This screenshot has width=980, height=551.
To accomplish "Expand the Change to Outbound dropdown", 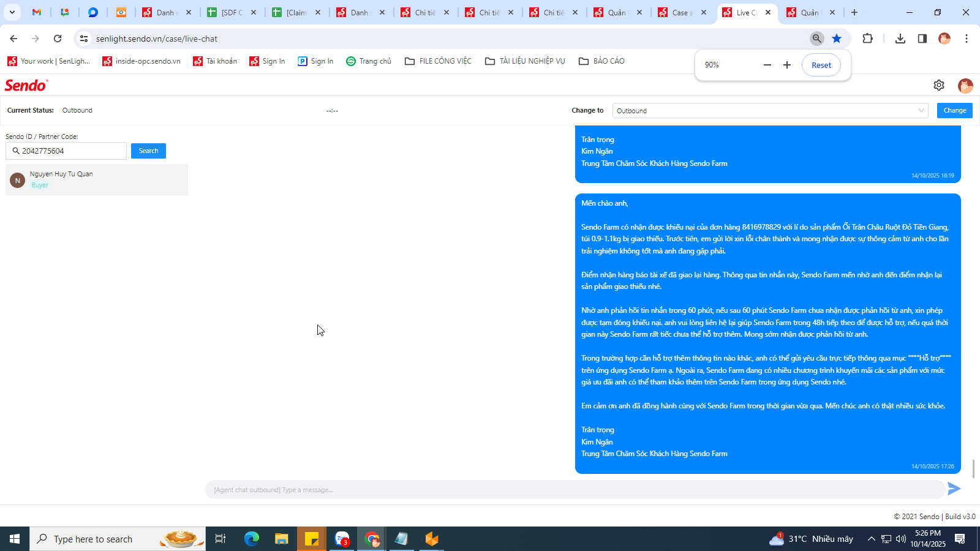I will (x=771, y=111).
